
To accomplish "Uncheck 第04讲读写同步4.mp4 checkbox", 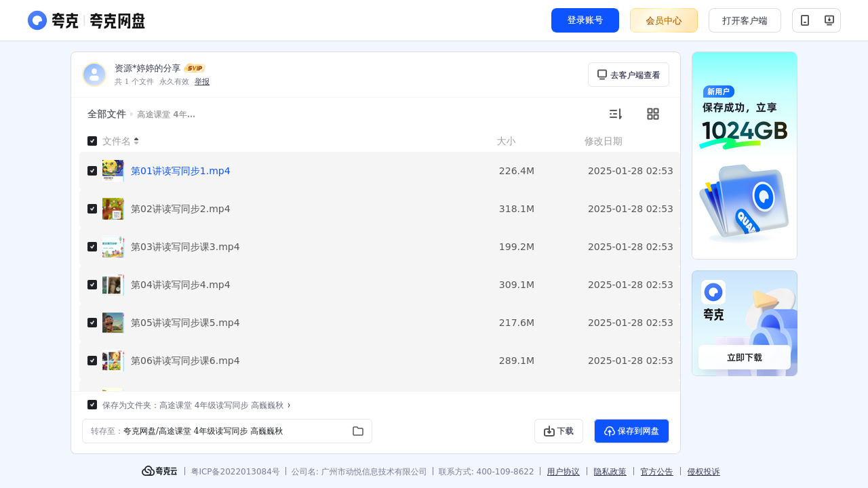I will click(92, 285).
